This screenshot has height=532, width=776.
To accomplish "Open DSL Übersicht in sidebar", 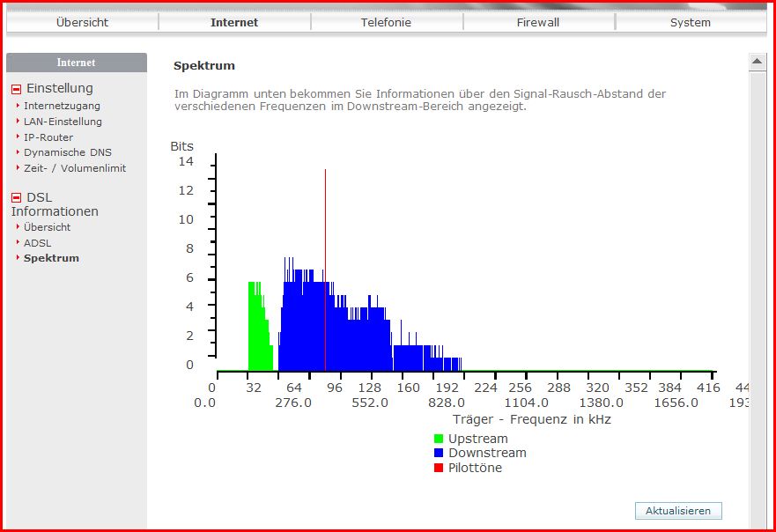I will (47, 227).
